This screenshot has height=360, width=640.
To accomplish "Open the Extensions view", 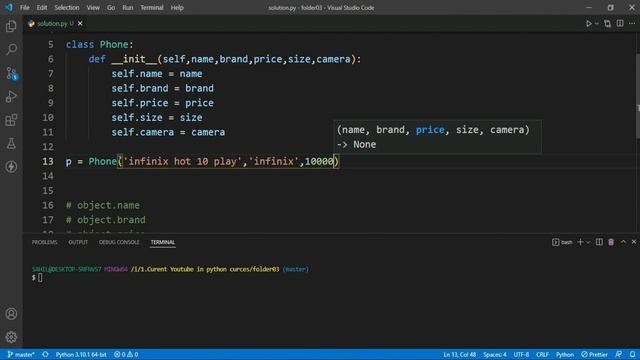I will pyautogui.click(x=11, y=120).
